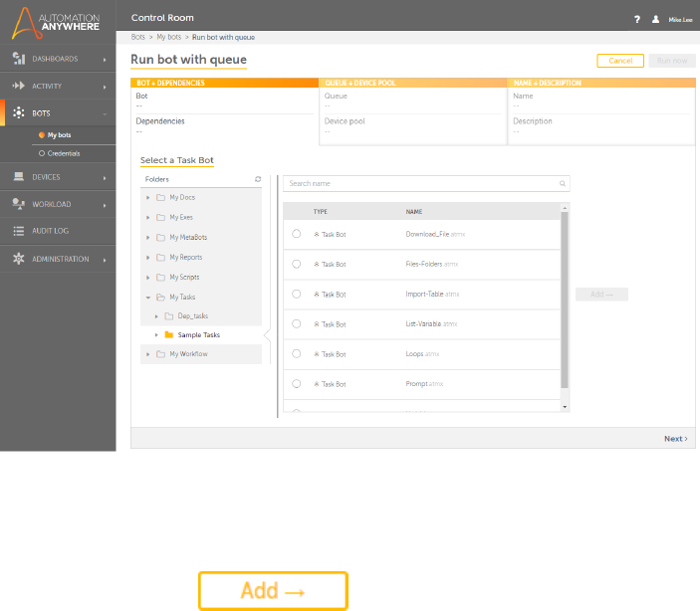This screenshot has height=611, width=700.
Task: Open the Workload menu
Action: click(58, 204)
